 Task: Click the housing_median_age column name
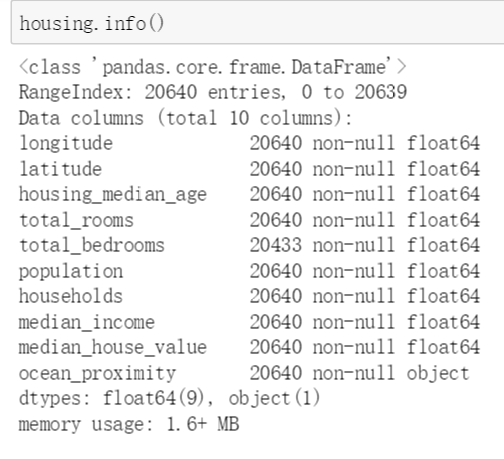coord(113,194)
